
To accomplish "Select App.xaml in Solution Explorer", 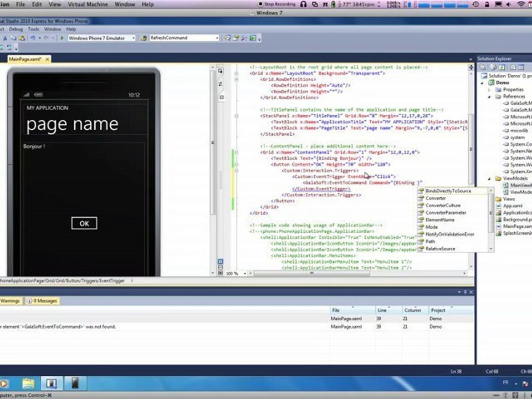I will 513,206.
